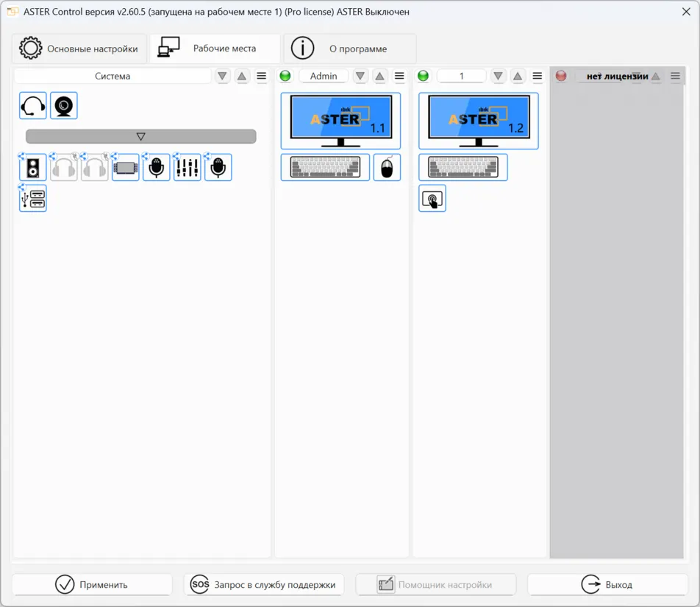The height and width of the screenshot is (607, 700).
Task: Click the rightmost microphone icon in System
Action: click(x=218, y=166)
